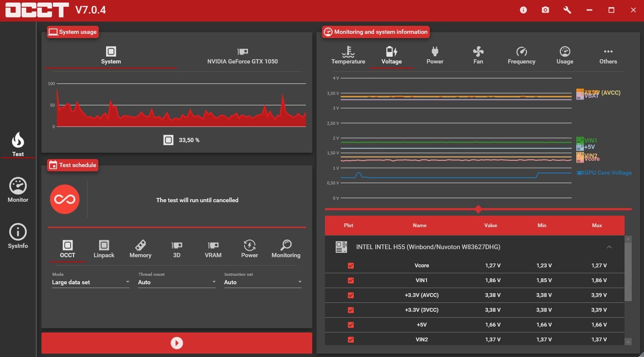Minimize the OCCT window
The width and height of the screenshot is (644, 357).
pyautogui.click(x=589, y=10)
